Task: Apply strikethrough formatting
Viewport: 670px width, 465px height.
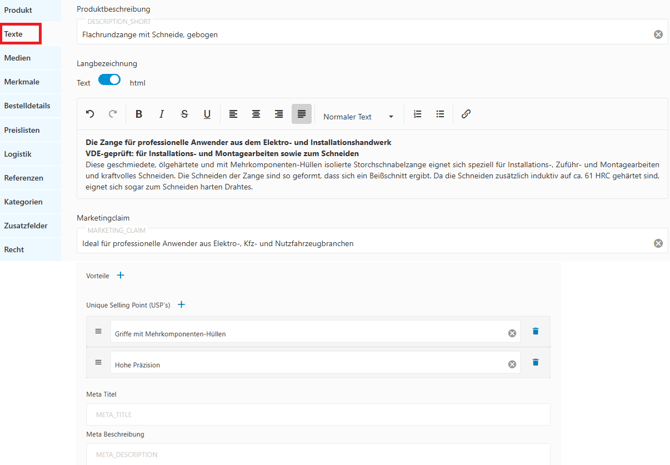Action: tap(184, 115)
